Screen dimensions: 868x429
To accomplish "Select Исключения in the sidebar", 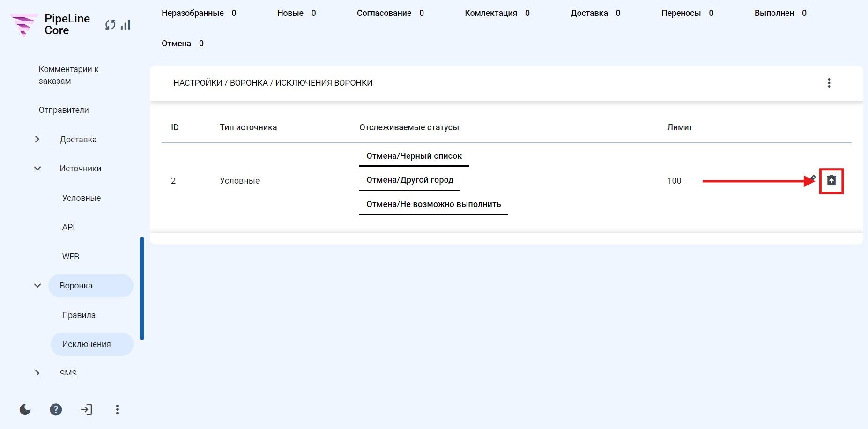I will click(x=92, y=344).
